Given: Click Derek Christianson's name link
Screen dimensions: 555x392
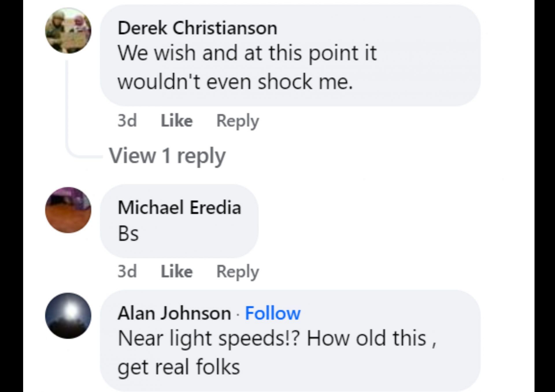Looking at the screenshot, I should coord(197,28).
